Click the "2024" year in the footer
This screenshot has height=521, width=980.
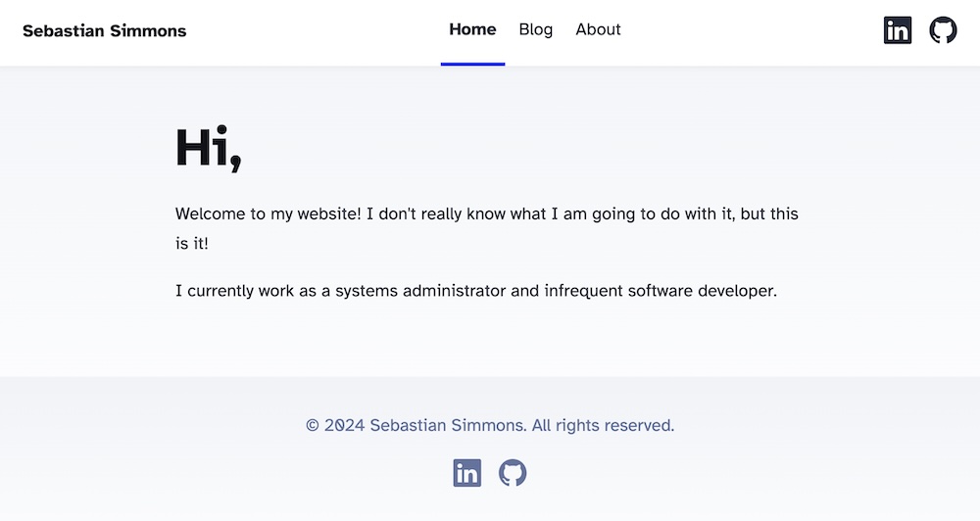point(344,425)
